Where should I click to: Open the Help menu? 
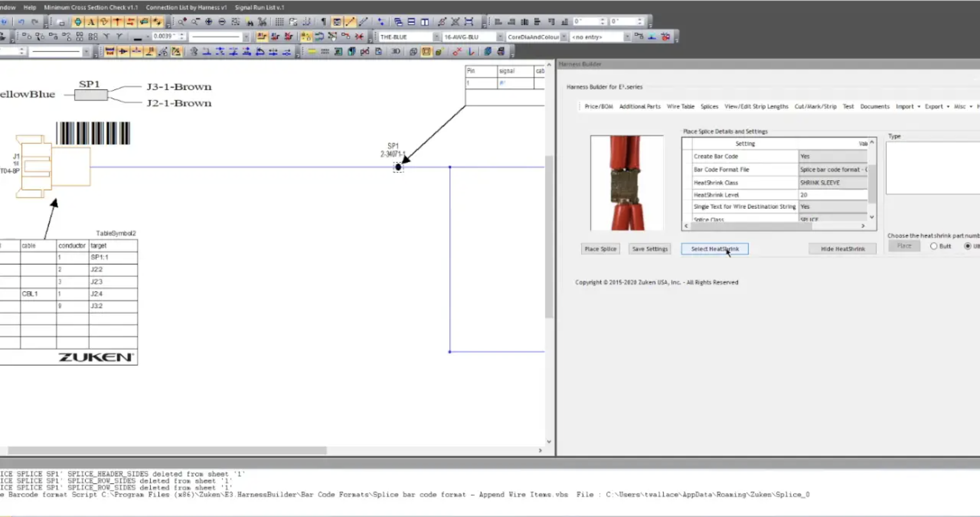(x=29, y=7)
